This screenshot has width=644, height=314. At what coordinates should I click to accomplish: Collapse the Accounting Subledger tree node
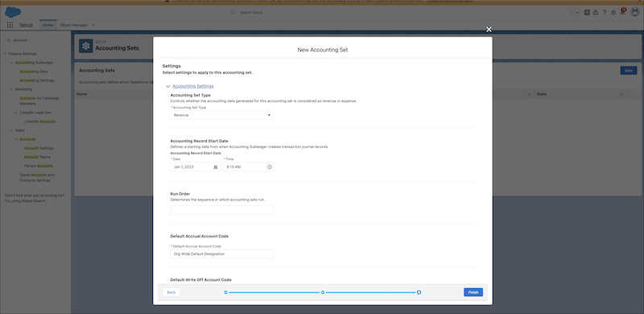pos(11,63)
